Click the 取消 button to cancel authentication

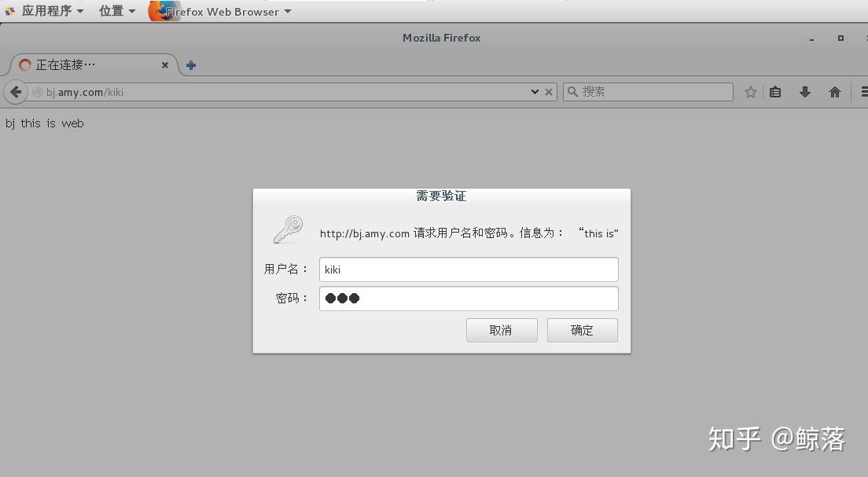(502, 330)
